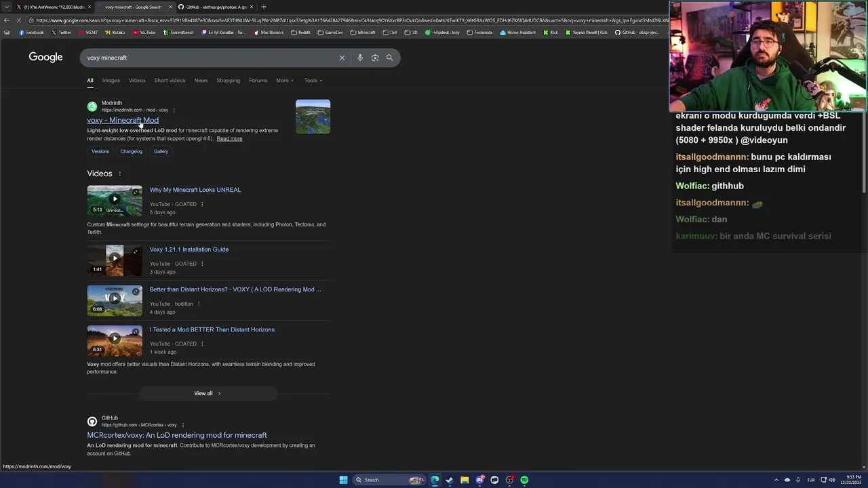868x488 pixels.
Task: Go back with the browser back arrow
Action: (7, 20)
